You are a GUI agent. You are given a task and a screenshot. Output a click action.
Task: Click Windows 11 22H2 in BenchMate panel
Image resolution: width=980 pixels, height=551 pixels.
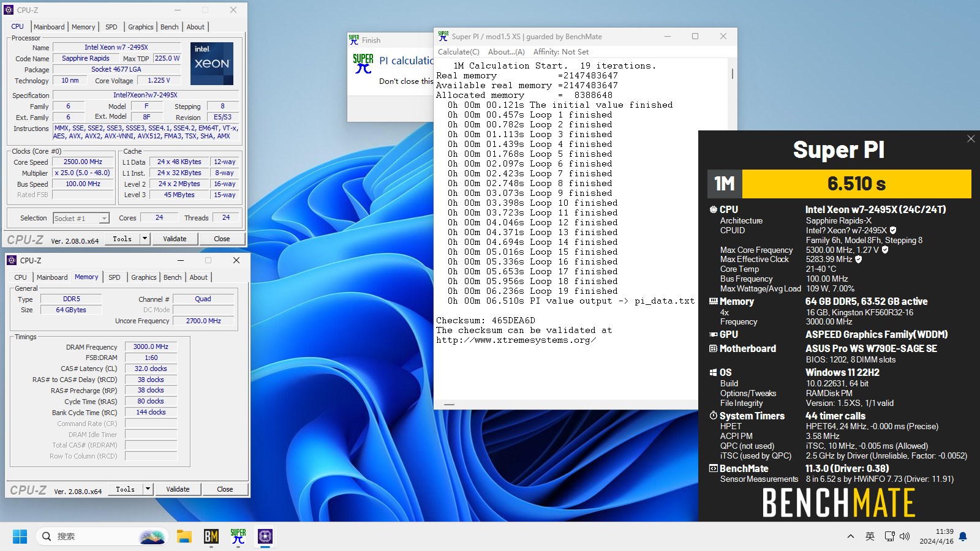pyautogui.click(x=842, y=372)
